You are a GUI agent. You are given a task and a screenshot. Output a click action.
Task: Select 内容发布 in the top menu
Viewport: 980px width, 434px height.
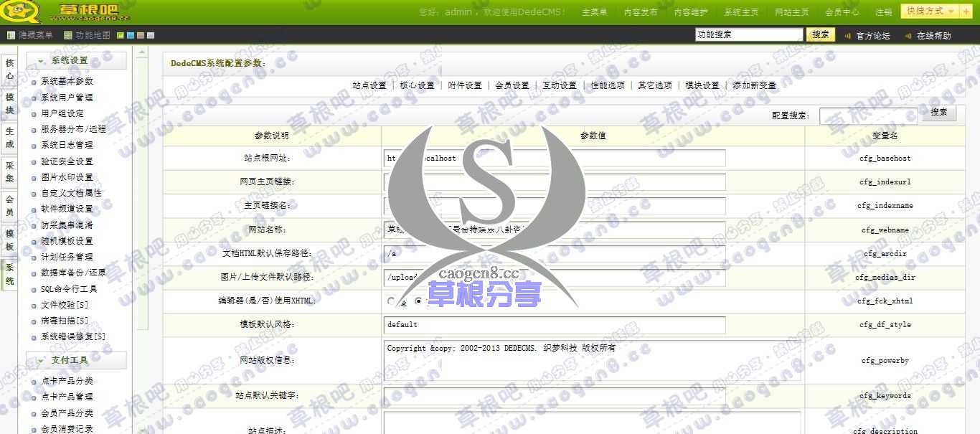(x=641, y=11)
